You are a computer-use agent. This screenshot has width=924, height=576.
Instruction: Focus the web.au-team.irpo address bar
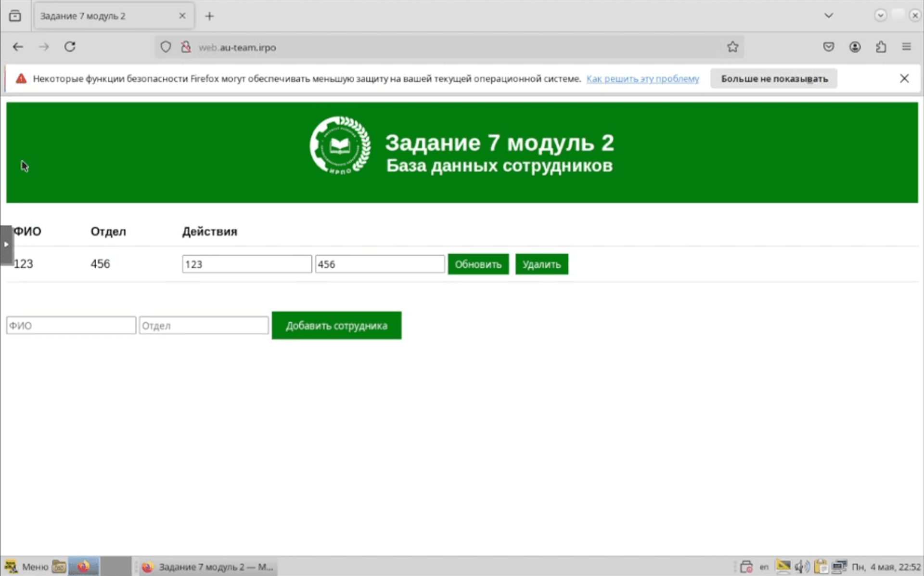coord(450,47)
